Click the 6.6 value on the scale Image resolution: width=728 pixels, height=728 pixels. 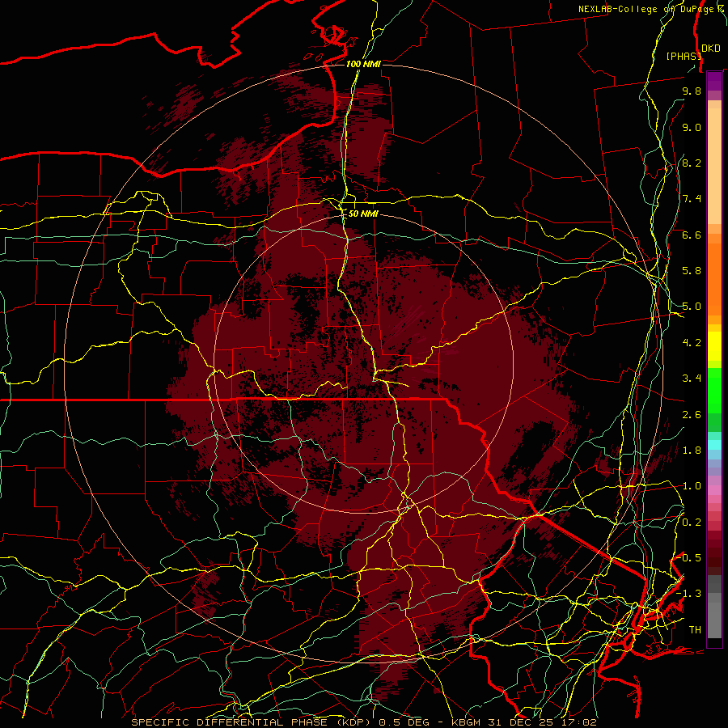click(692, 235)
